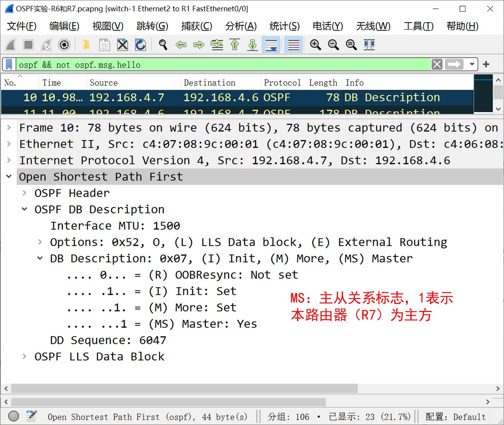Click the resize columns icon
This screenshot has width=504, height=425.
(369, 45)
